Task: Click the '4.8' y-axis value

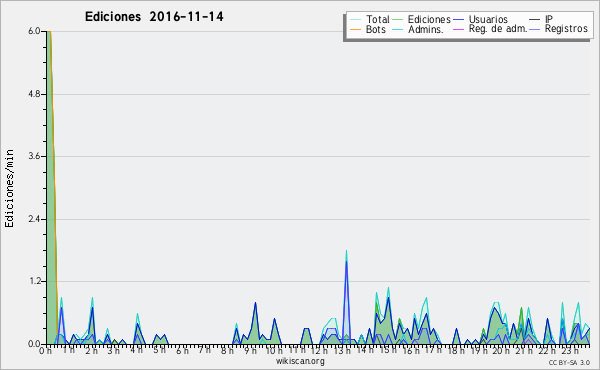Action: coord(34,94)
